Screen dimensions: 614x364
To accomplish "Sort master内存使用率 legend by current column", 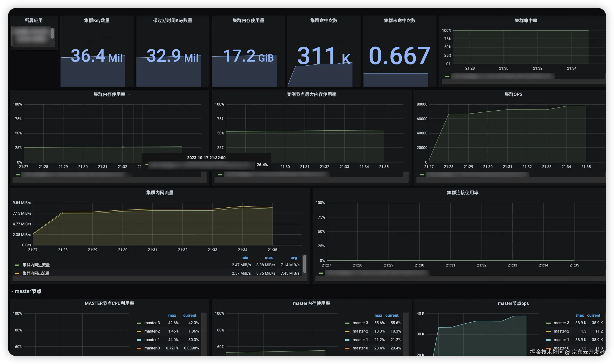I will coord(392,315).
